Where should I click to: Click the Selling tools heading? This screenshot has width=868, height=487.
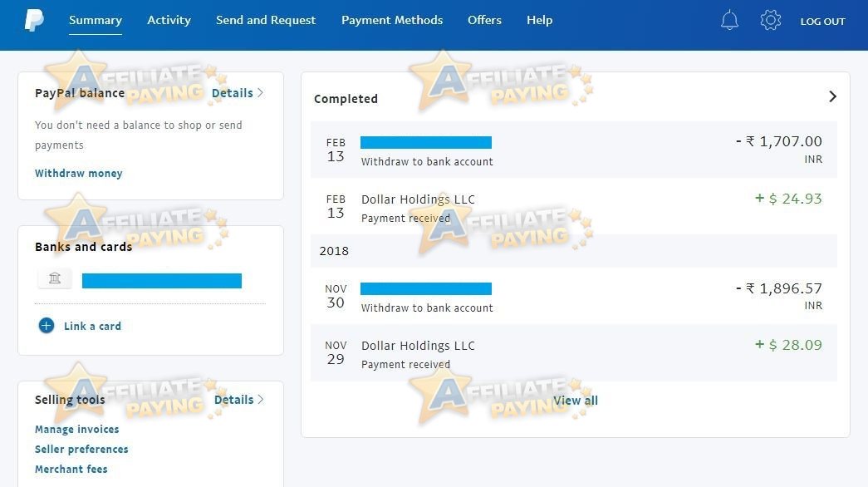click(x=70, y=400)
